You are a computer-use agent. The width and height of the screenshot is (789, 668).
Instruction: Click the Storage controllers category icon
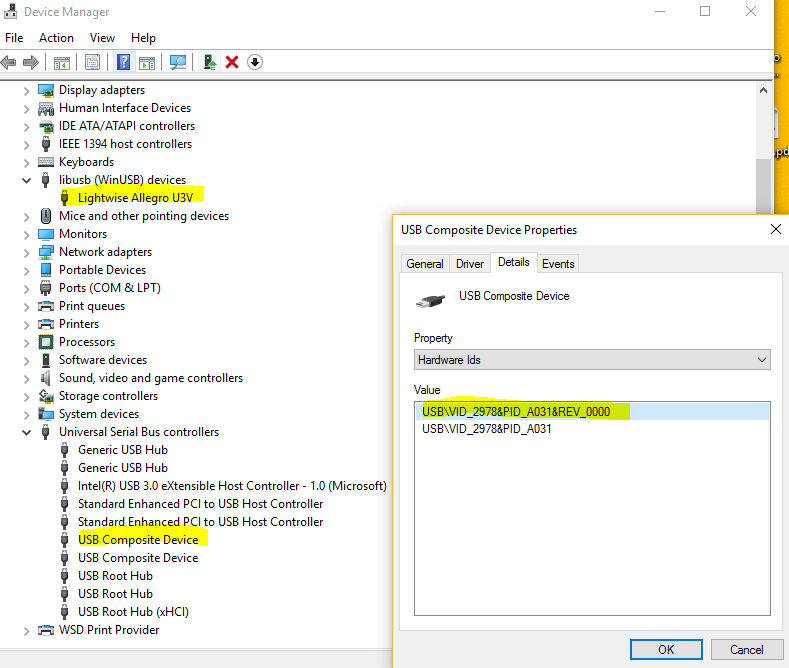46,396
